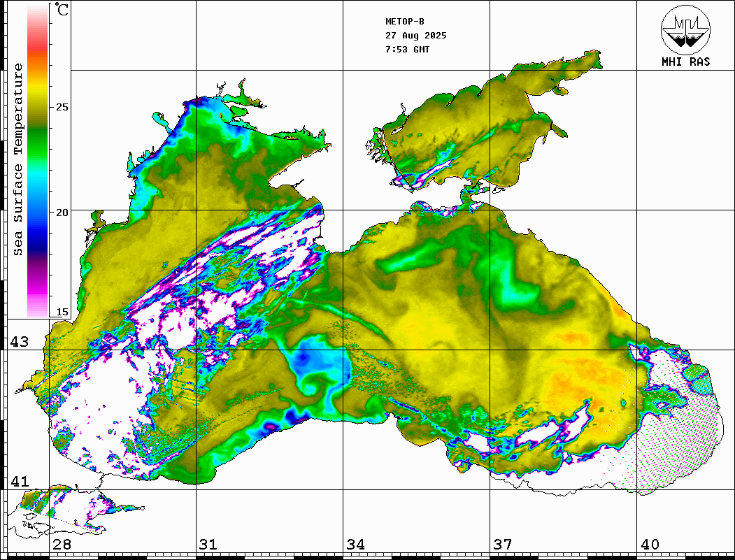This screenshot has height=560, width=735.
Task: Click the °C unit label
Action: tap(62, 9)
